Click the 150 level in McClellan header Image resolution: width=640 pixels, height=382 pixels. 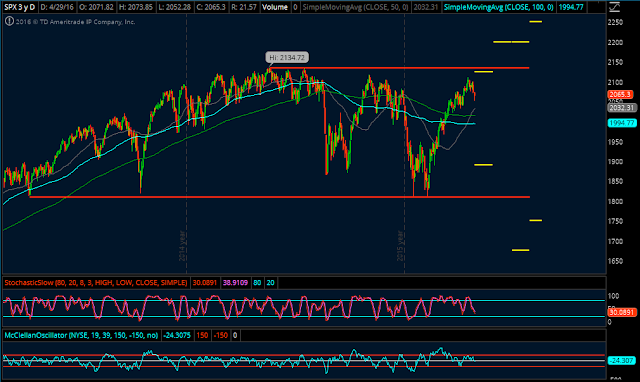pos(202,335)
